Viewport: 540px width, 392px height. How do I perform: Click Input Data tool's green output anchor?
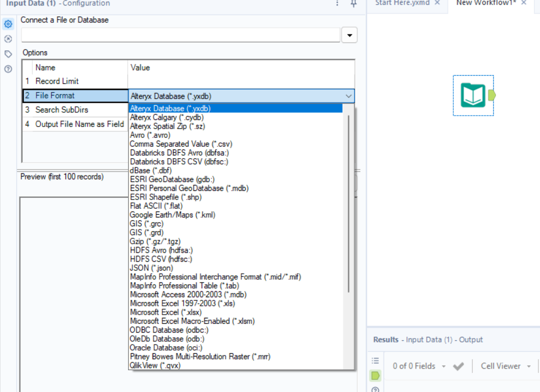tap(492, 95)
